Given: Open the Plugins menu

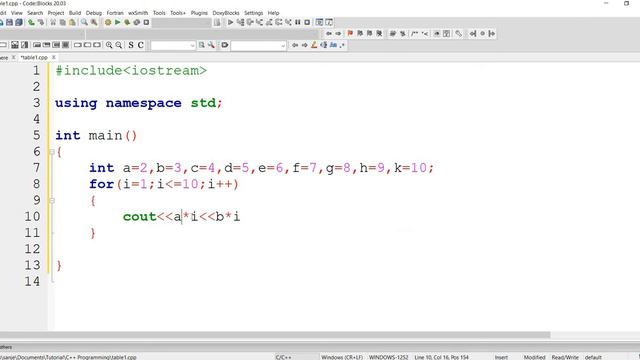Looking at the screenshot, I should pos(199,13).
